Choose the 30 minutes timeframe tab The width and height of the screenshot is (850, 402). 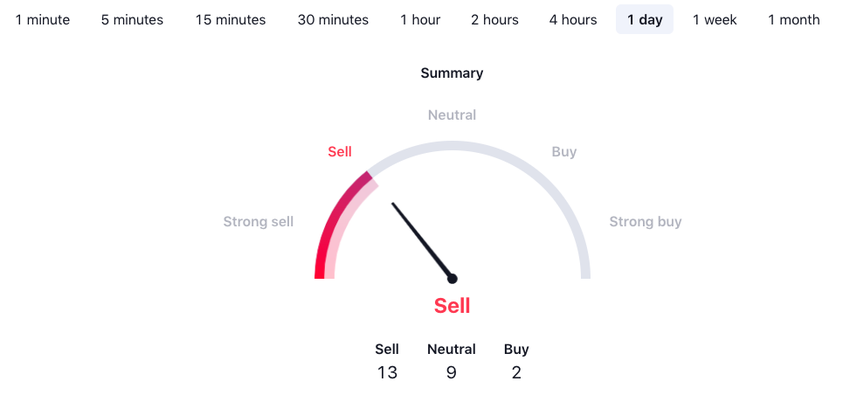[x=333, y=20]
